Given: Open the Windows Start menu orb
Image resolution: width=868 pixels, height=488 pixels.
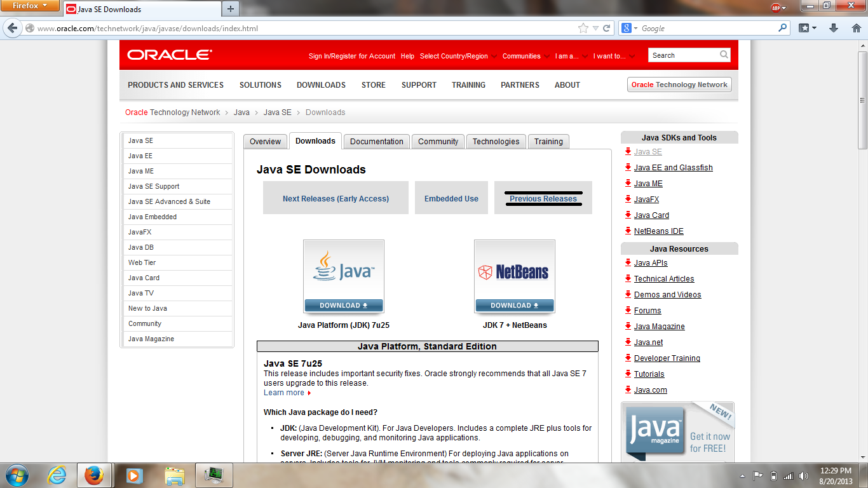Looking at the screenshot, I should coord(16,475).
